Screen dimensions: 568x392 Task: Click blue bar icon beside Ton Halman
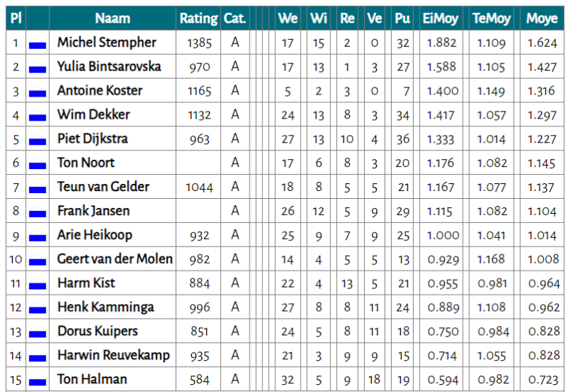pyautogui.click(x=38, y=382)
